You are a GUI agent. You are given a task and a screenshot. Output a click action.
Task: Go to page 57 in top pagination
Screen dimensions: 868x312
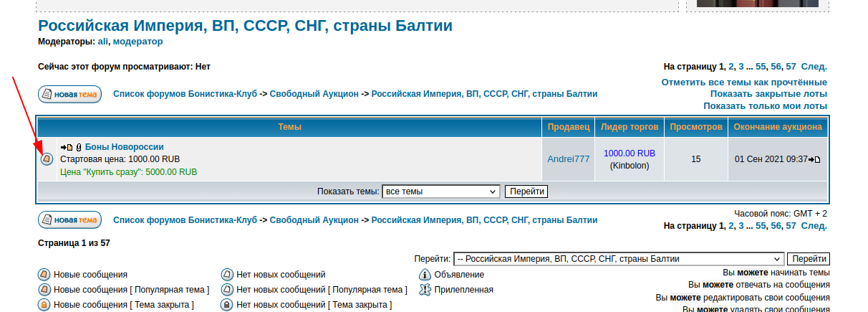tap(791, 67)
